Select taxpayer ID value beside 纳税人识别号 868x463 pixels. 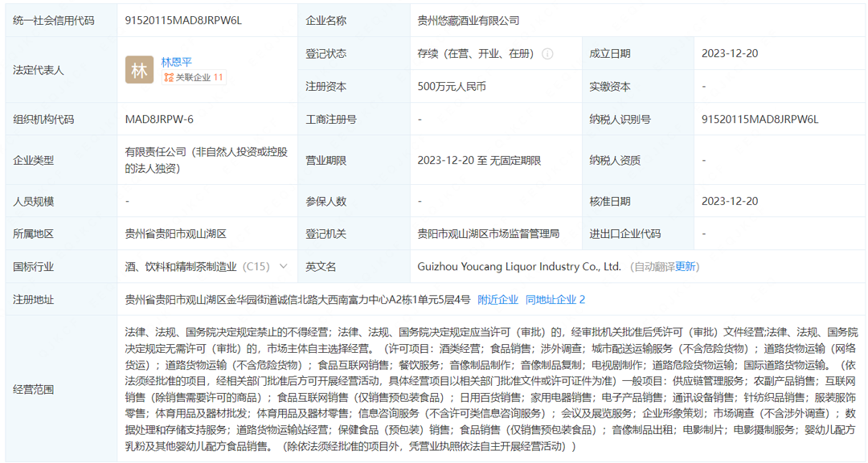(x=759, y=119)
